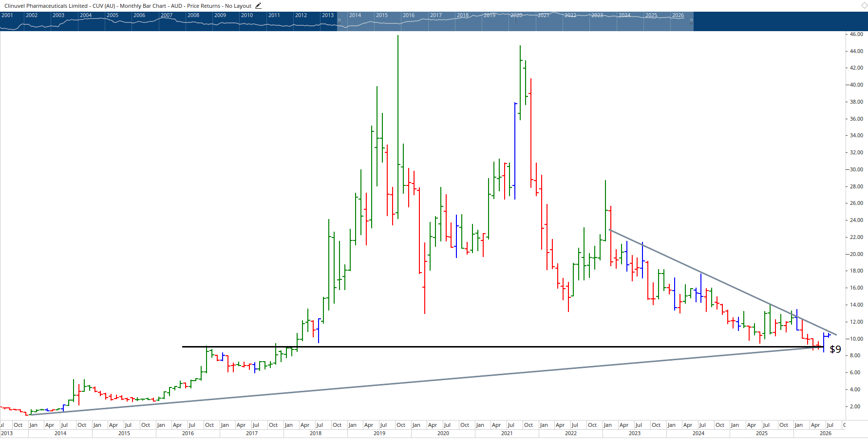Jump to 2005 in the overview timeline

pos(113,15)
